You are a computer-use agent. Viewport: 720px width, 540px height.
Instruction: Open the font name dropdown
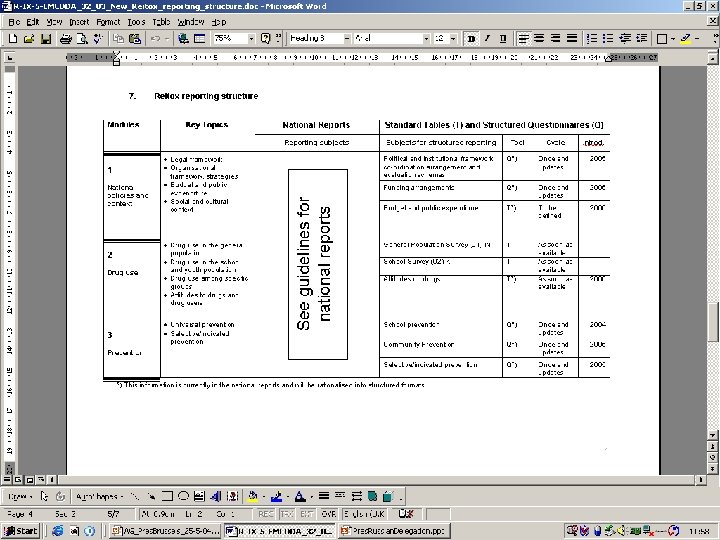(x=426, y=39)
